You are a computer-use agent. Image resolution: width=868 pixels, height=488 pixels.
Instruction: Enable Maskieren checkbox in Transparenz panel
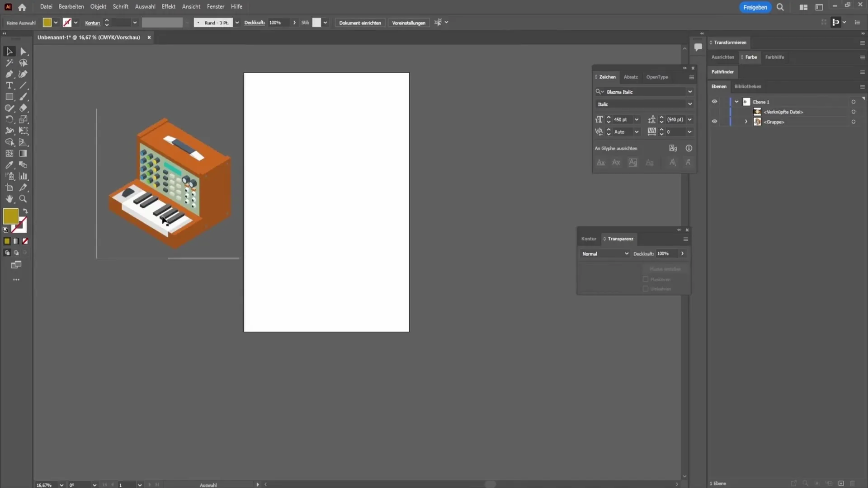646,279
